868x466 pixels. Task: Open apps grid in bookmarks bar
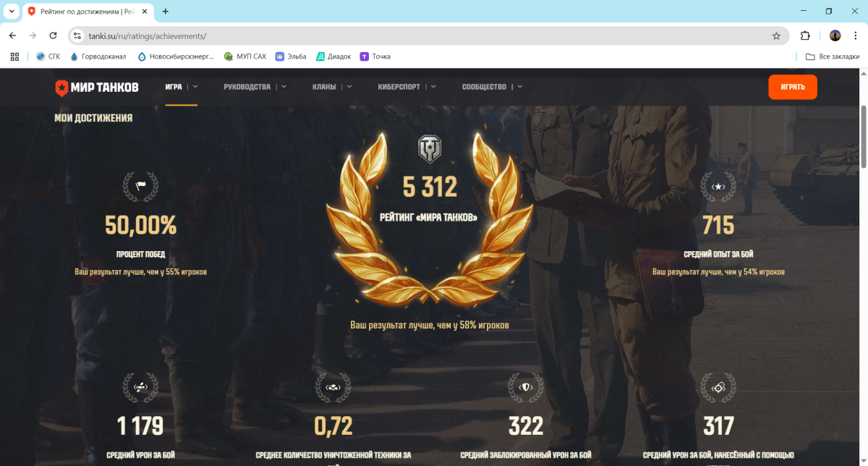coord(14,56)
